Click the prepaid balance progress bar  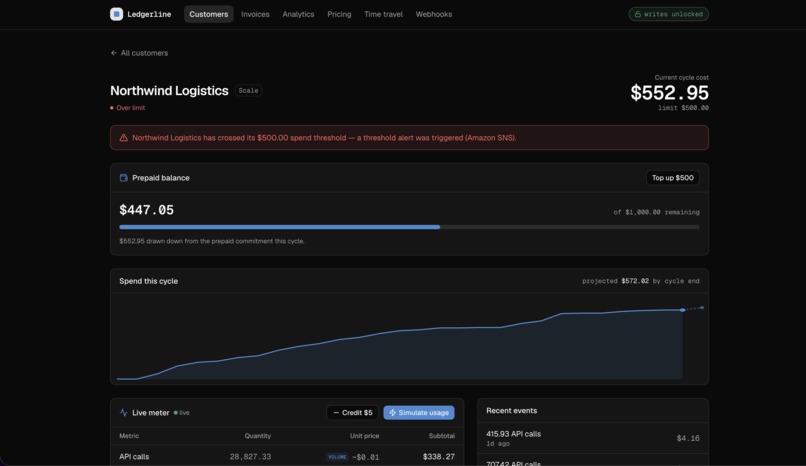pos(409,227)
